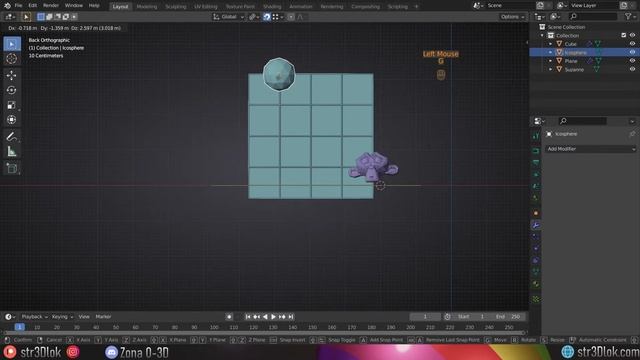Open the Render menu

point(51,6)
